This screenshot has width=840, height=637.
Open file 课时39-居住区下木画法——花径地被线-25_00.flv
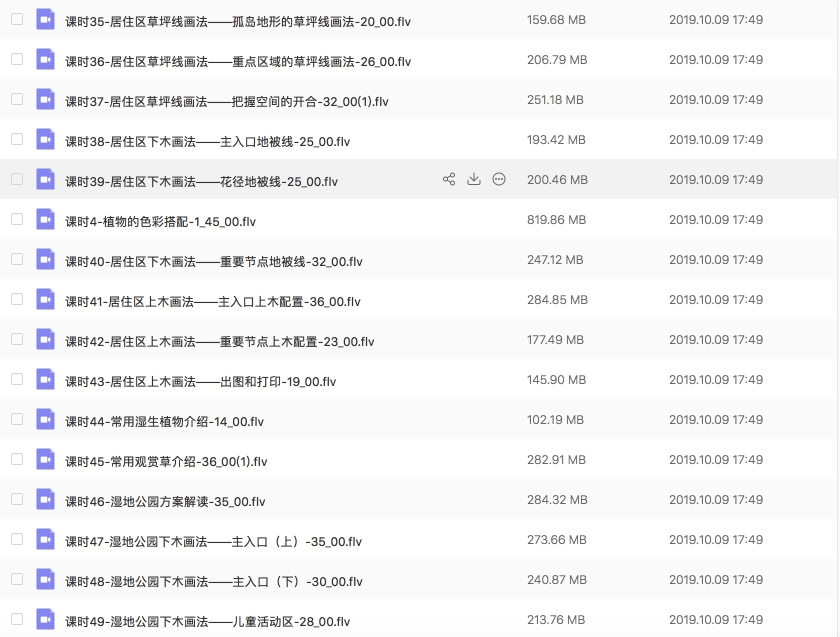(x=201, y=181)
